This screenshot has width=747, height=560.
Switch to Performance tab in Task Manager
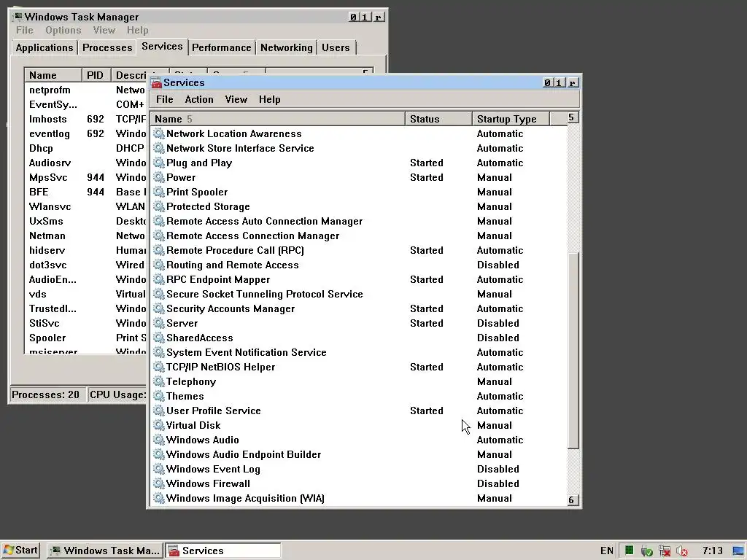[x=222, y=47]
